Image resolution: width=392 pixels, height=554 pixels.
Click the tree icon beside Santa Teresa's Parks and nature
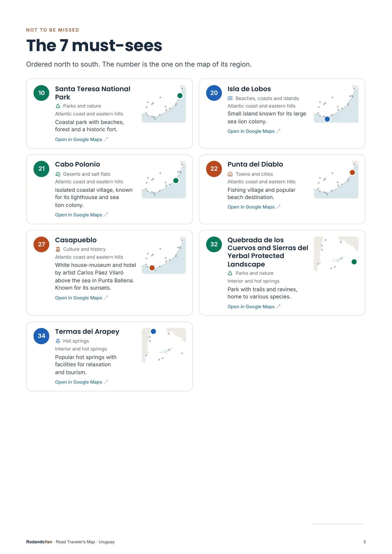tap(58, 106)
